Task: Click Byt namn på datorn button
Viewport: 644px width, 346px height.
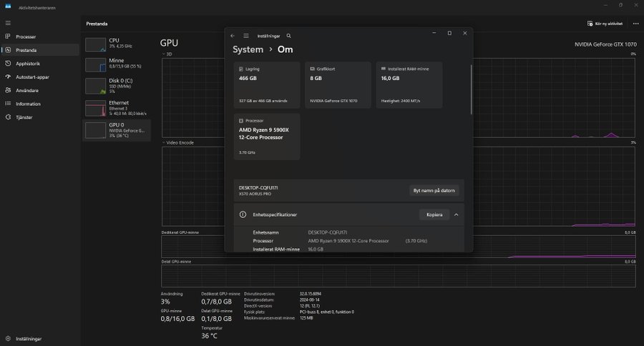Action: pyautogui.click(x=434, y=190)
